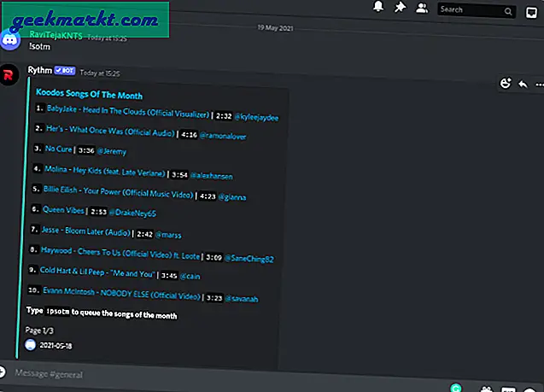
Task: Click the embed footer round icon
Action: click(x=30, y=344)
